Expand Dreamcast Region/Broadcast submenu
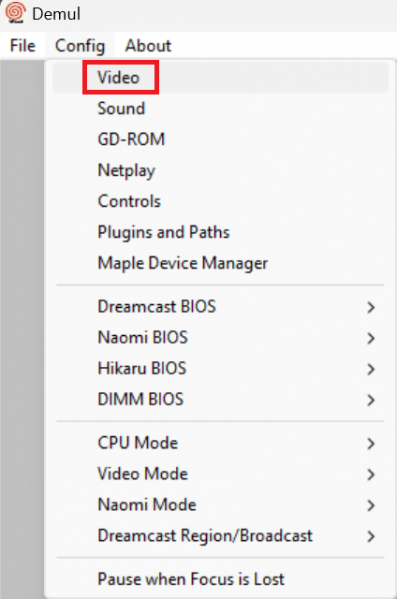397x599 pixels. point(220,536)
